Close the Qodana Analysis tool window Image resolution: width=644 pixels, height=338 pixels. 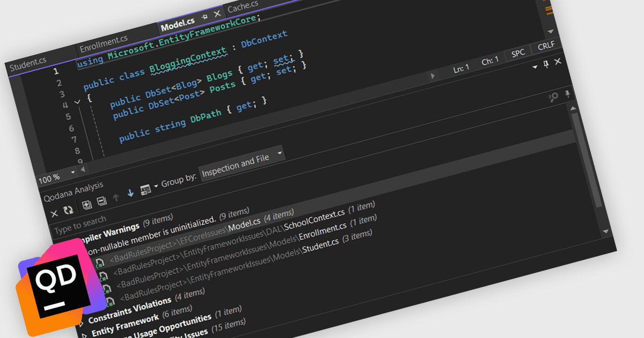click(558, 62)
